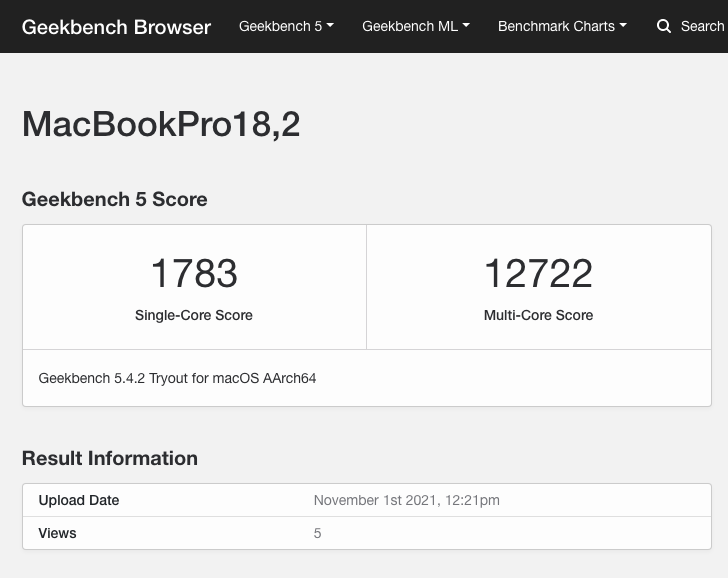
Task: Select the MacBookPro18,2 page heading
Action: pos(161,124)
